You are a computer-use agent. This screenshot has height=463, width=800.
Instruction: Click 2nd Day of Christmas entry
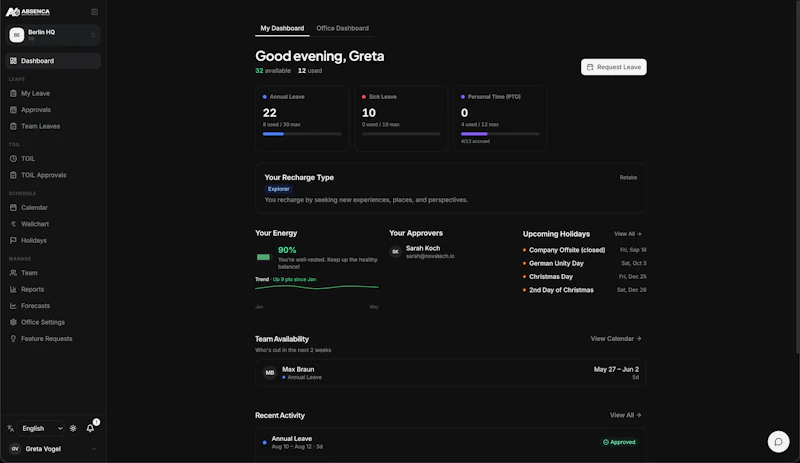coord(561,290)
